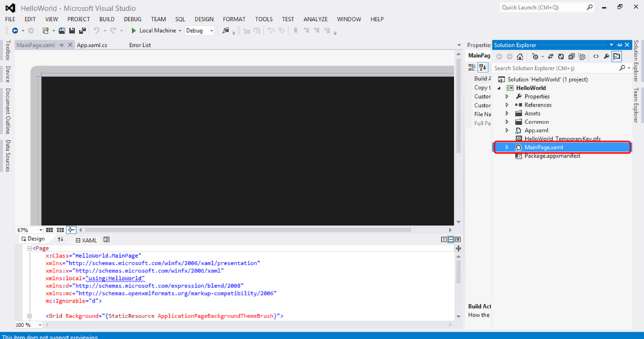644x339 pixels.
Task: Click the Navigate Backward toolbar icon
Action: pyautogui.click(x=15, y=31)
